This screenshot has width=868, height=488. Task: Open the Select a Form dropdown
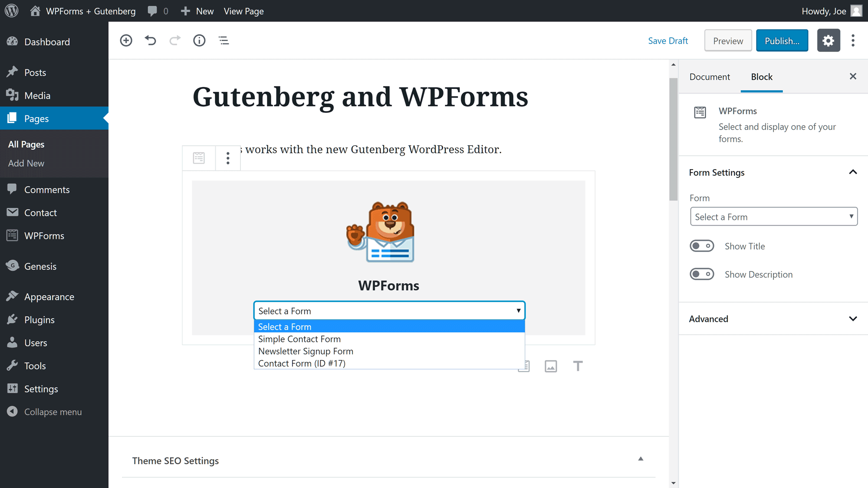tap(389, 311)
